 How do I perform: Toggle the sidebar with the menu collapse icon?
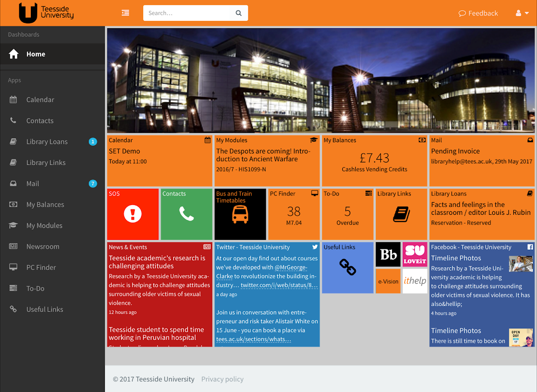point(125,13)
